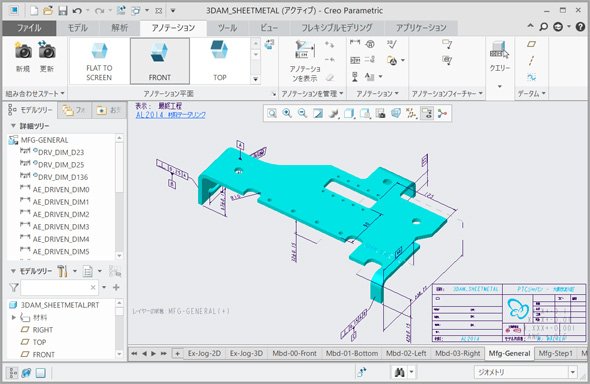Screen dimensions: 590x384
Task: Click the tree settings hammer icon
Action: tap(62, 271)
